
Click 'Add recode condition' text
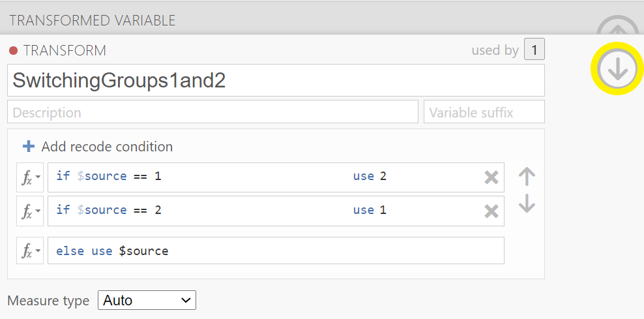click(107, 147)
